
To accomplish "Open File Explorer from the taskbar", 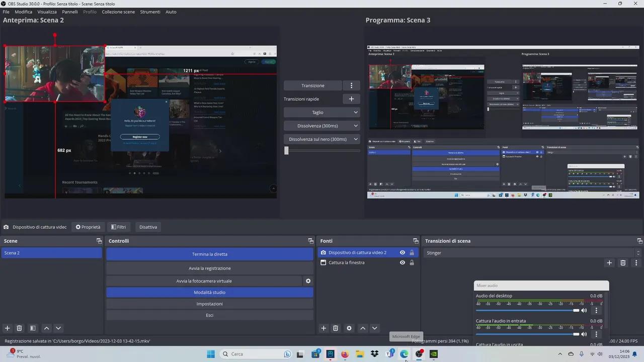I will pyautogui.click(x=360, y=354).
